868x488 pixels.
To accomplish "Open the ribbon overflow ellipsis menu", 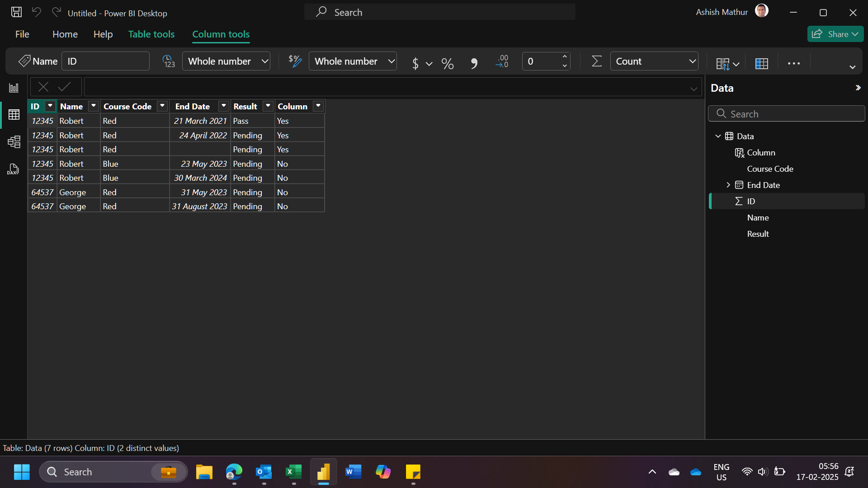I will [x=794, y=64].
